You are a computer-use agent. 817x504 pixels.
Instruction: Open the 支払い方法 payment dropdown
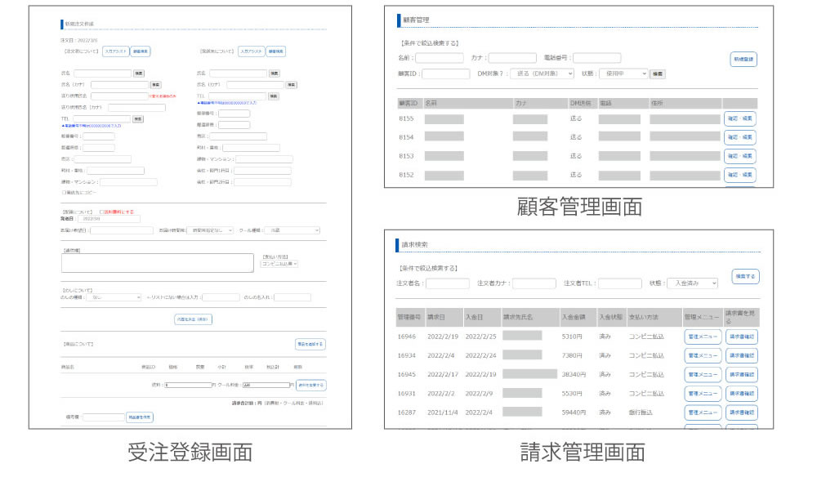coord(279,264)
